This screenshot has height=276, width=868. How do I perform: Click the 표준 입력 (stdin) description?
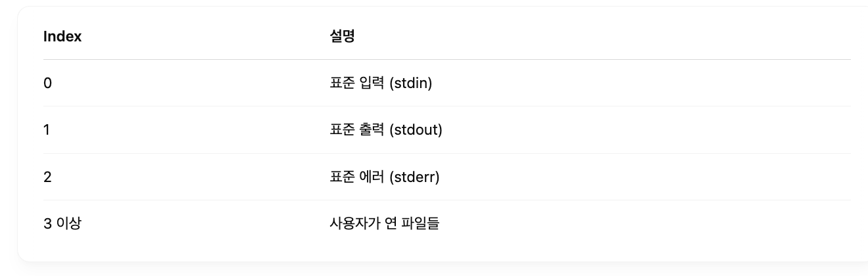(x=381, y=83)
